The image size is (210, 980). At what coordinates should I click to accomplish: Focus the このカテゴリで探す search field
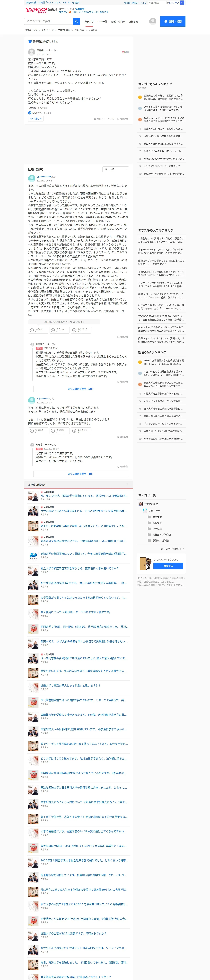(48, 21)
